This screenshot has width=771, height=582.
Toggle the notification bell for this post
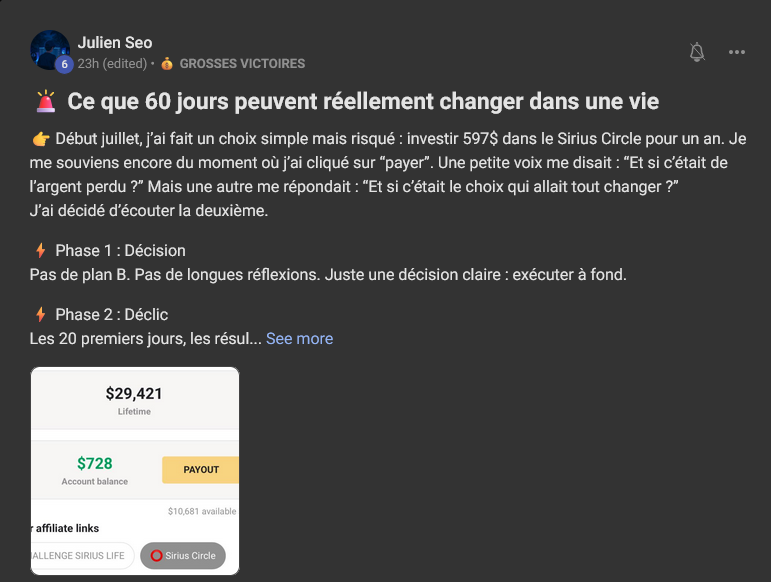pos(697,52)
